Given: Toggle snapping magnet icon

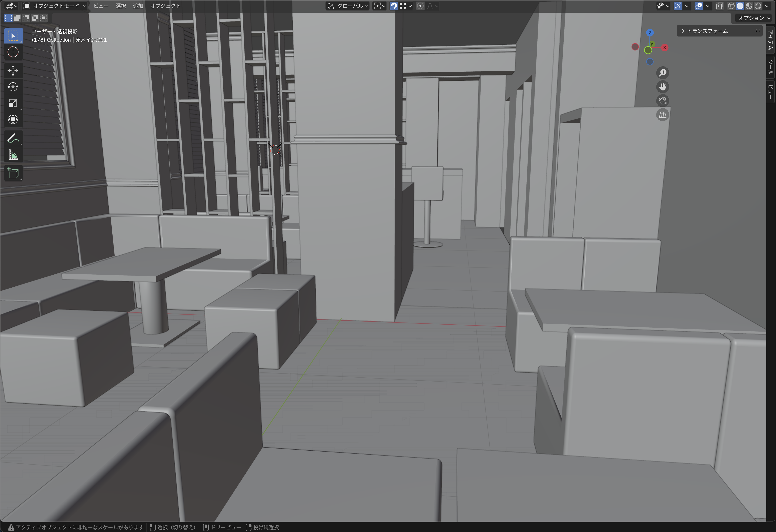Looking at the screenshot, I should tap(394, 6).
